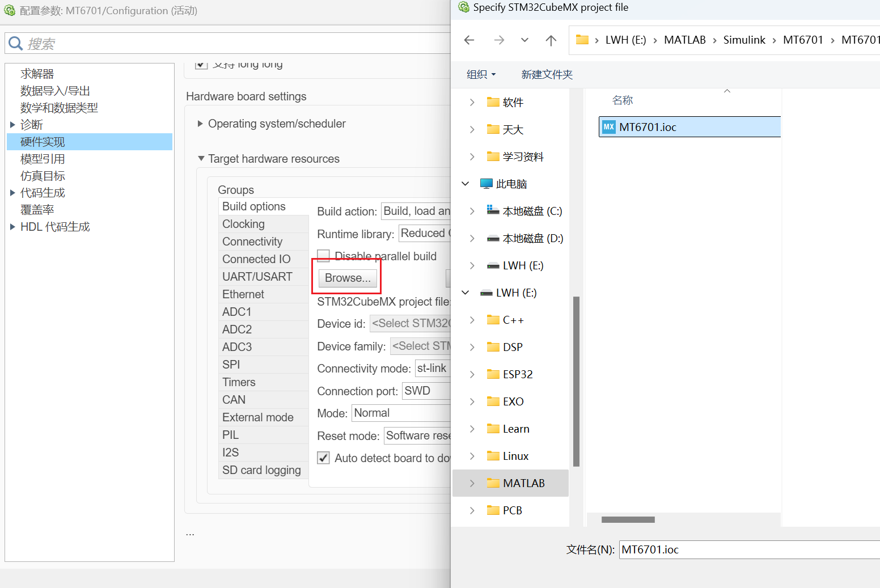
Task: Click the 文件名 input field
Action: point(750,549)
